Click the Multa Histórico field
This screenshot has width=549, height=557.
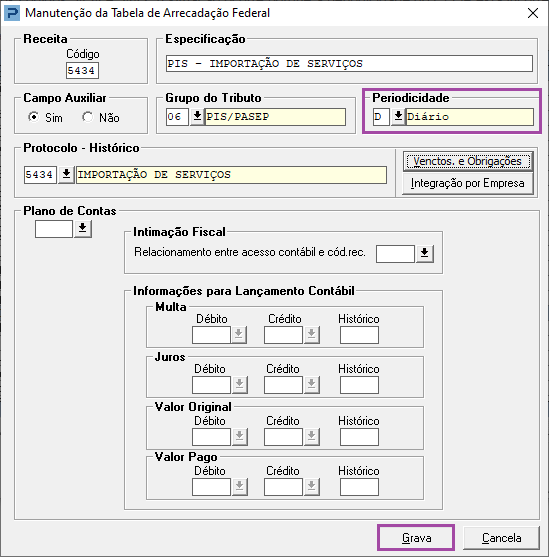(x=359, y=335)
